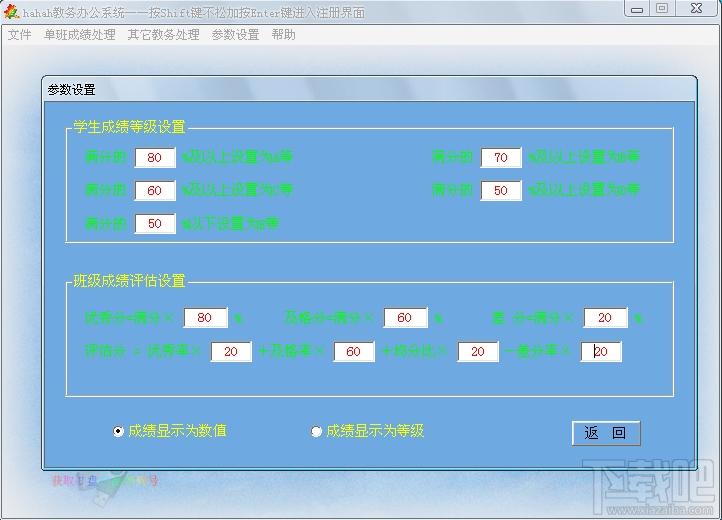The image size is (722, 520).
Task: Click the 均分比 weight field
Action: click(x=477, y=351)
